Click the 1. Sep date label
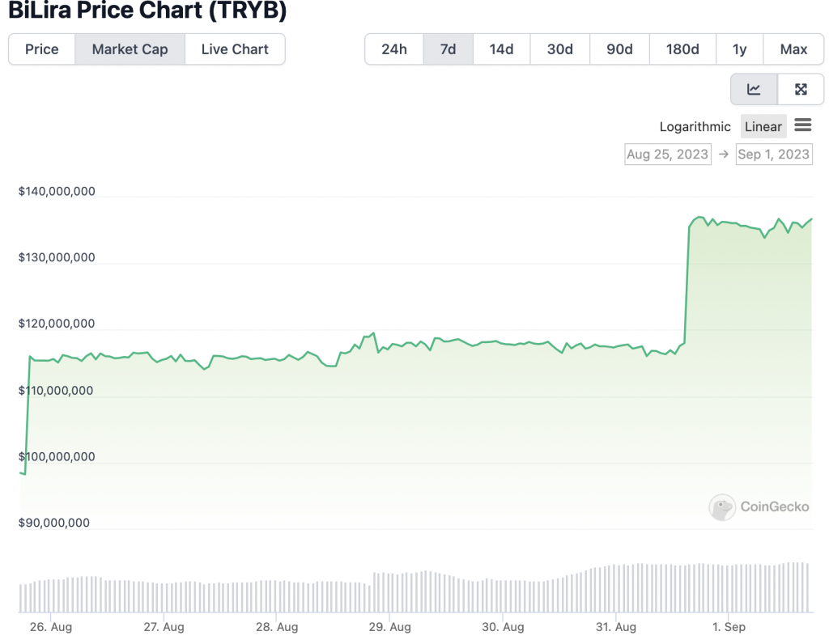829x644 pixels. (x=729, y=627)
